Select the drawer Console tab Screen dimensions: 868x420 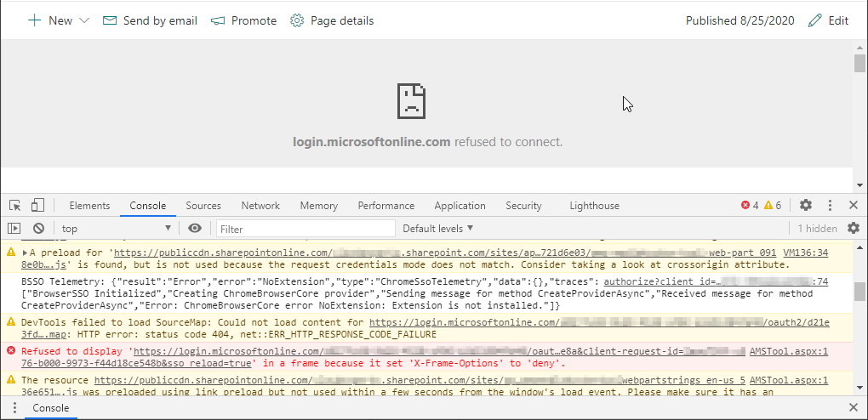50,408
